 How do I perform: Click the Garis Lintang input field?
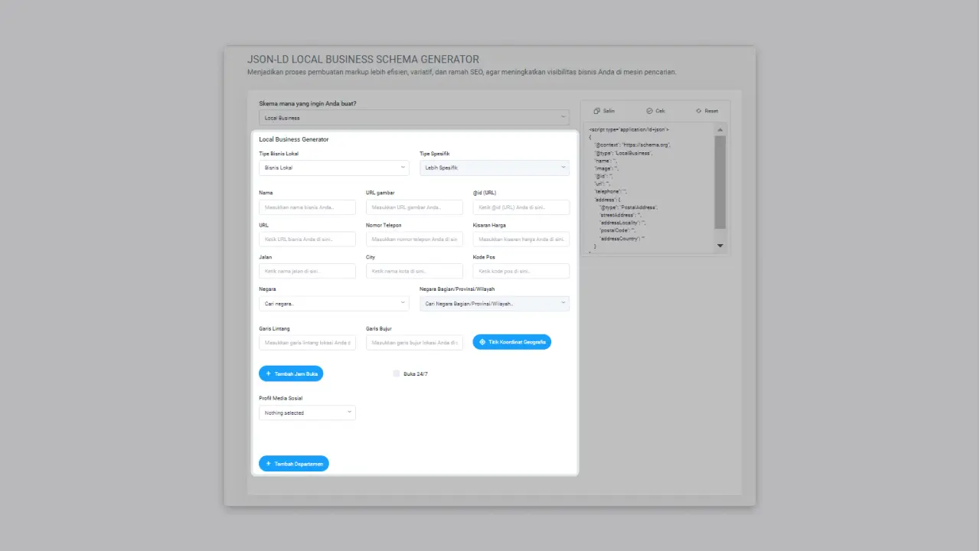(306, 342)
